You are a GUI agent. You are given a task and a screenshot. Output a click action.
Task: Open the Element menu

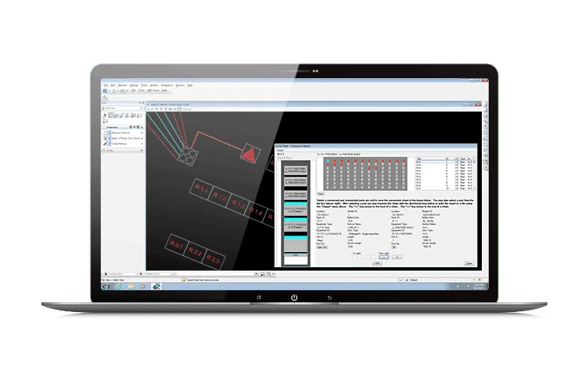tap(122, 86)
